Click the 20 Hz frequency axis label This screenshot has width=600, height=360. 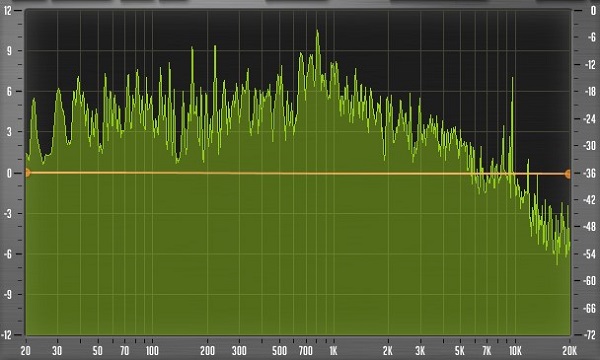[x=26, y=350]
